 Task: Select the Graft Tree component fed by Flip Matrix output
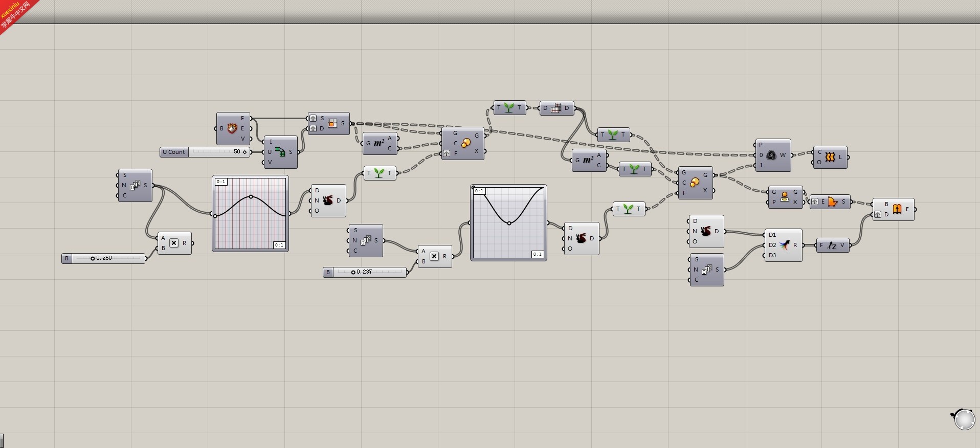pos(613,135)
